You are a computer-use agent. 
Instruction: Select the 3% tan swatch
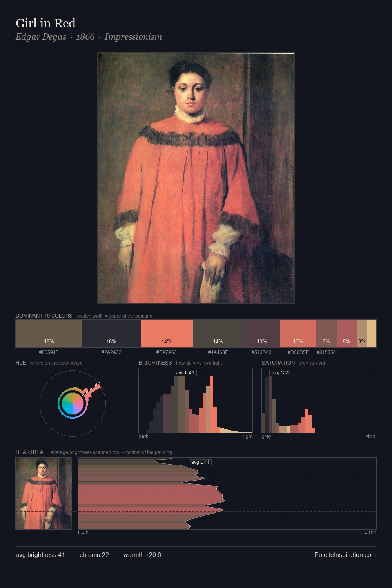362,334
